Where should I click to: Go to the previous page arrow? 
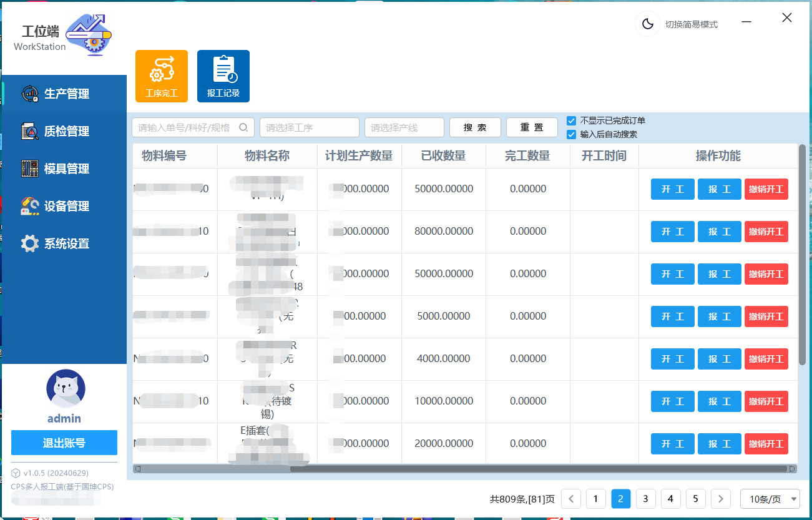(x=571, y=499)
